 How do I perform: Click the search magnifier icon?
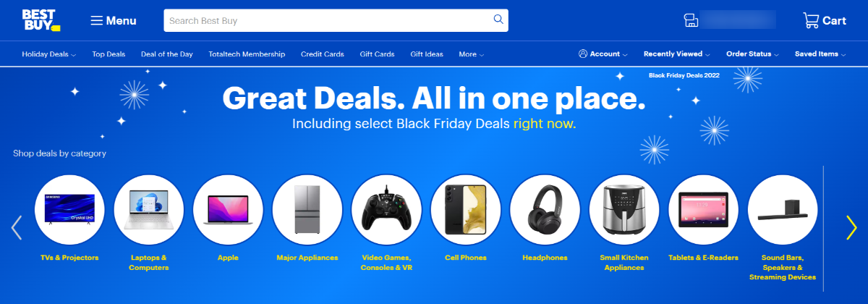(x=498, y=20)
